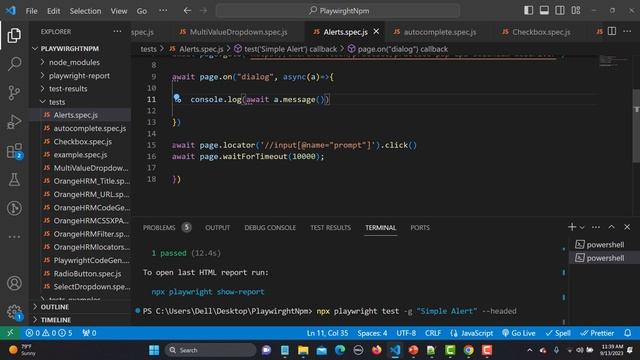Maximize the panel size chevron
This screenshot has height=360, width=640.
[611, 227]
